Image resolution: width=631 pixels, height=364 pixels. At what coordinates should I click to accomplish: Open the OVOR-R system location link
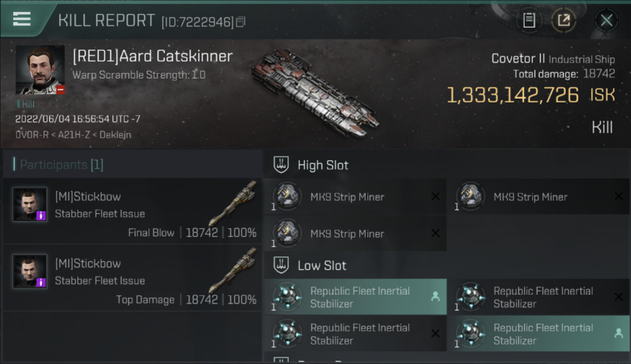click(x=32, y=135)
